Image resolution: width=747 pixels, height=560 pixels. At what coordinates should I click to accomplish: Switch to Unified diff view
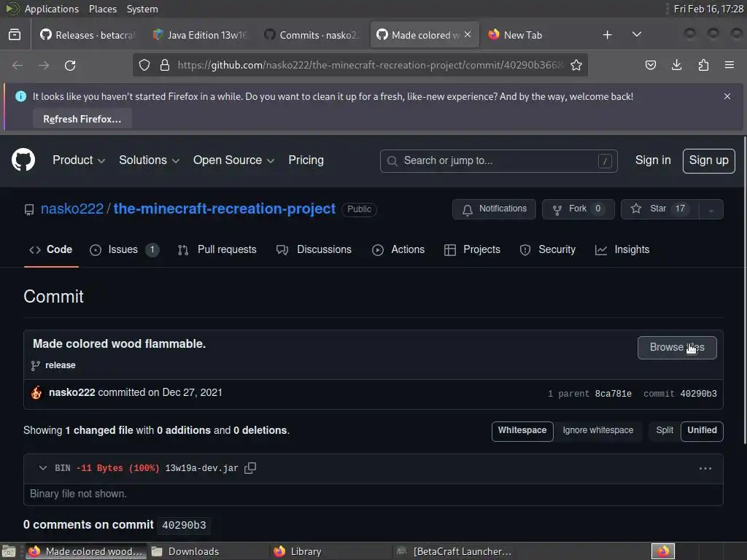(702, 431)
